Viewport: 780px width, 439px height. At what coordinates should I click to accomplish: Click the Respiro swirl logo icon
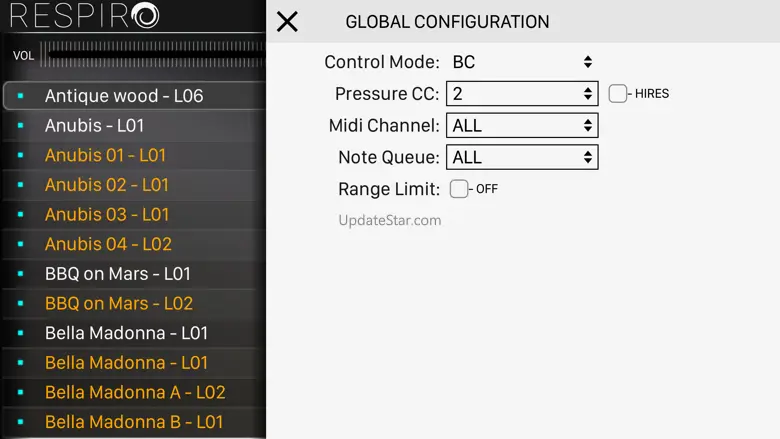point(145,16)
